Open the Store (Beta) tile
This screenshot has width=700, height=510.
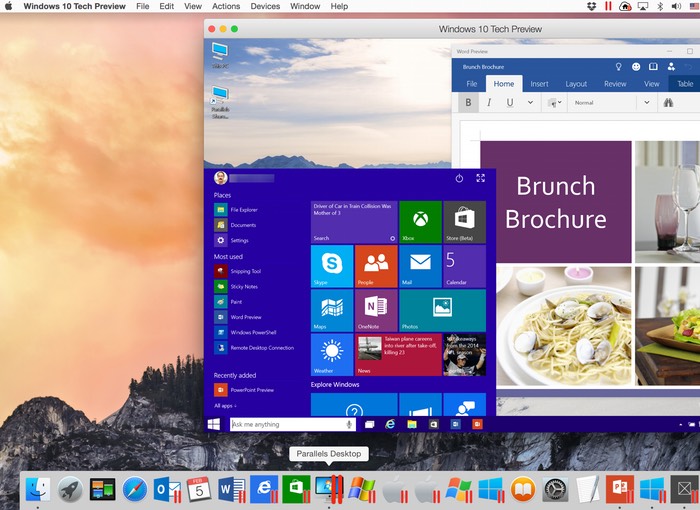coord(464,222)
